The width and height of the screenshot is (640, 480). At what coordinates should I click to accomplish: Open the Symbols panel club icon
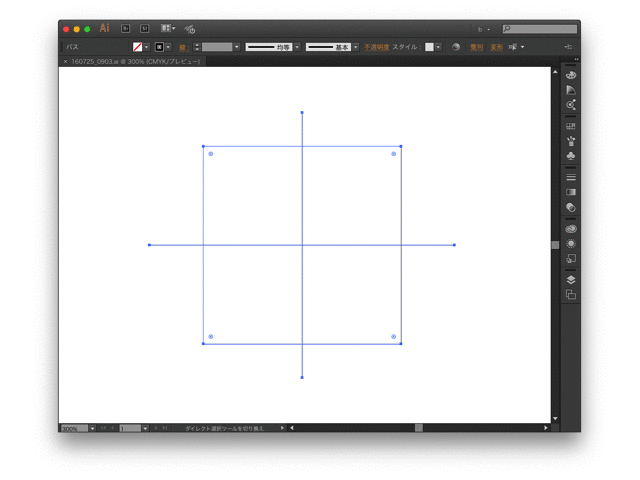pyautogui.click(x=571, y=156)
